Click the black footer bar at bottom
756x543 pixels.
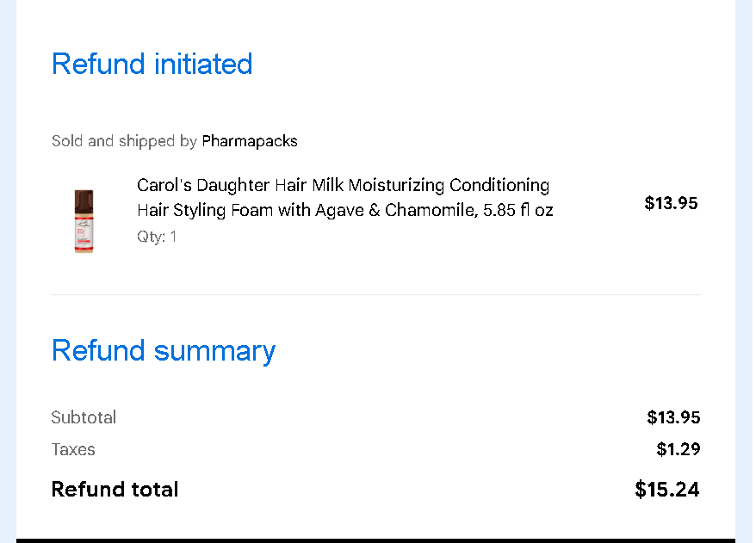[375, 540]
